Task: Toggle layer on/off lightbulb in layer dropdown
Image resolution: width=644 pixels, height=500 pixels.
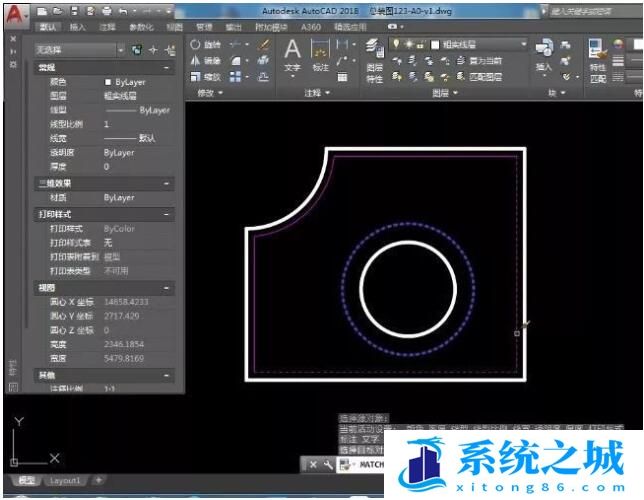Action: [396, 44]
